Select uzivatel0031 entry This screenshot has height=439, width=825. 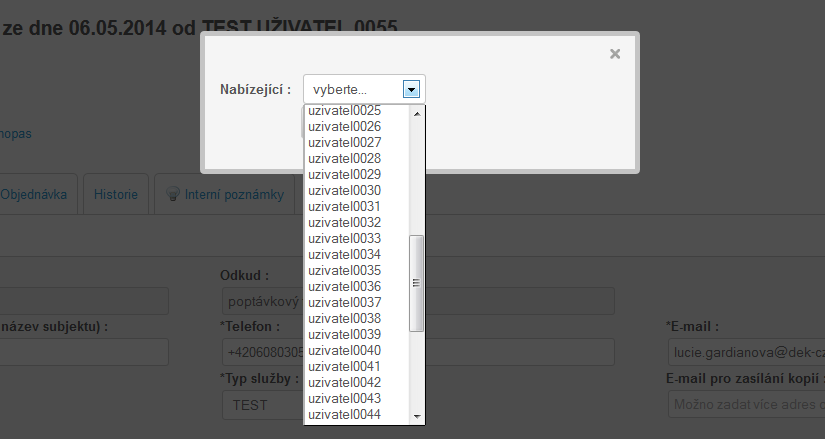[357, 206]
